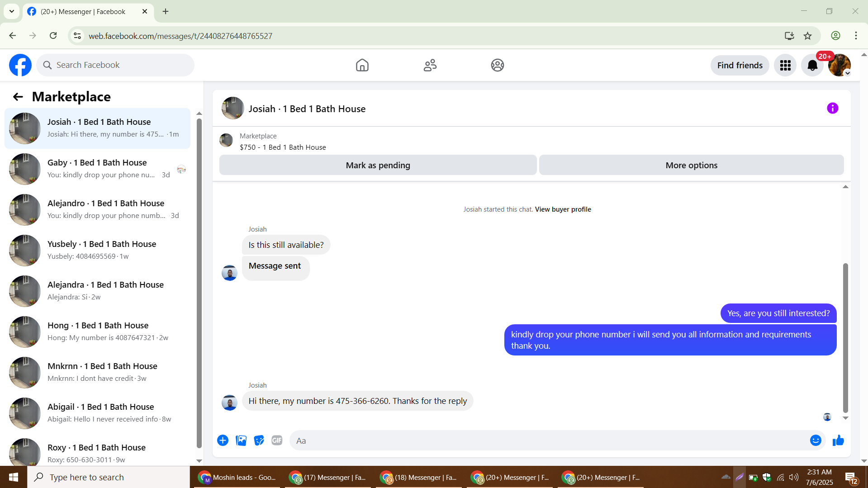Screen dimensions: 868x488
Task: Open the Alejandro conversation
Action: [97, 210]
